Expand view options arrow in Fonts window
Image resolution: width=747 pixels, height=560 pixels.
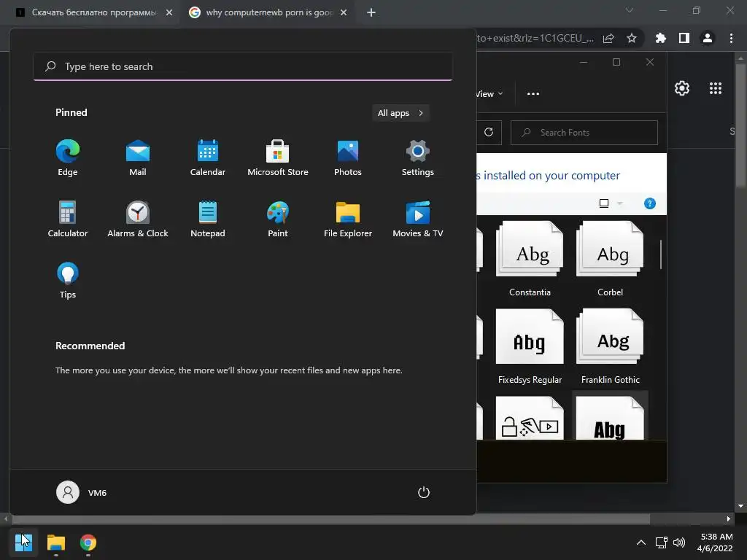[x=620, y=203]
